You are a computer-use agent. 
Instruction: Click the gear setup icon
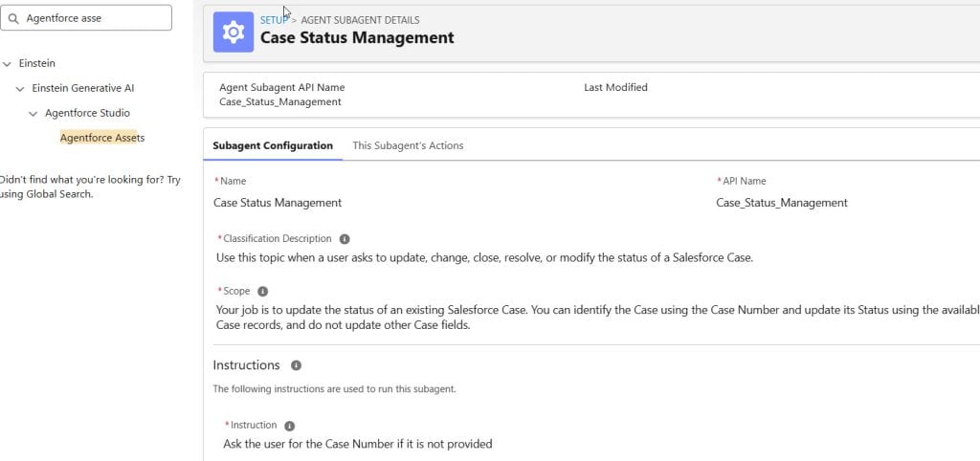[x=234, y=32]
